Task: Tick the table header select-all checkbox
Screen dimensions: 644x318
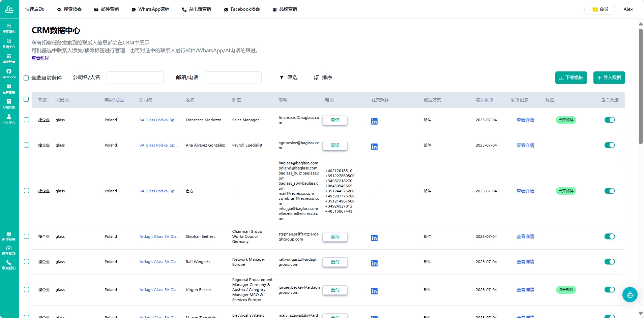Action: point(26,99)
